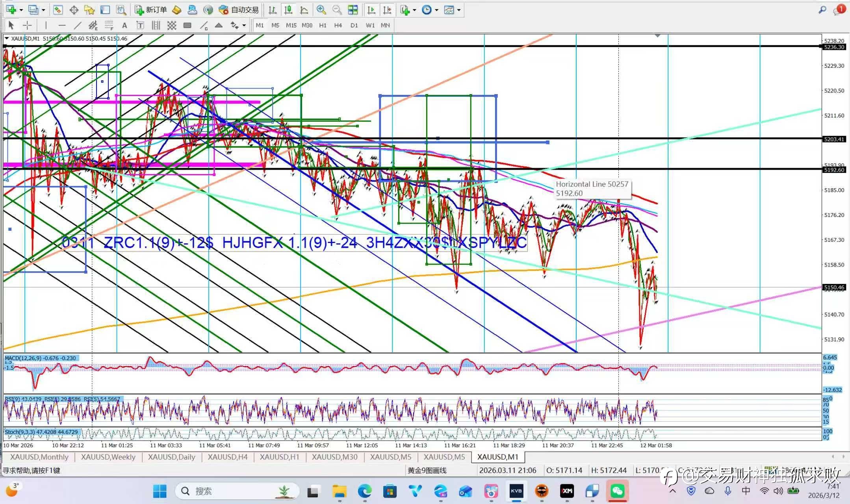Expand the arrows objects dropdown
This screenshot has width=850, height=504.
244,26
